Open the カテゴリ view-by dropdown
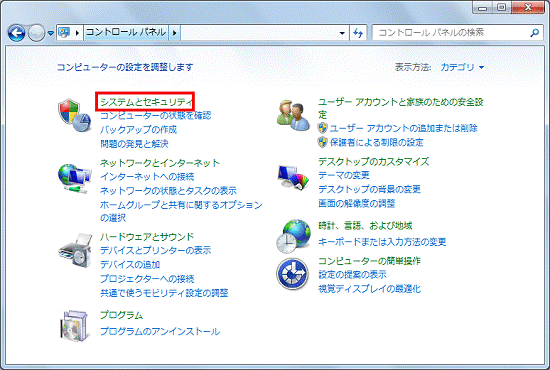The image size is (550, 370). [462, 67]
